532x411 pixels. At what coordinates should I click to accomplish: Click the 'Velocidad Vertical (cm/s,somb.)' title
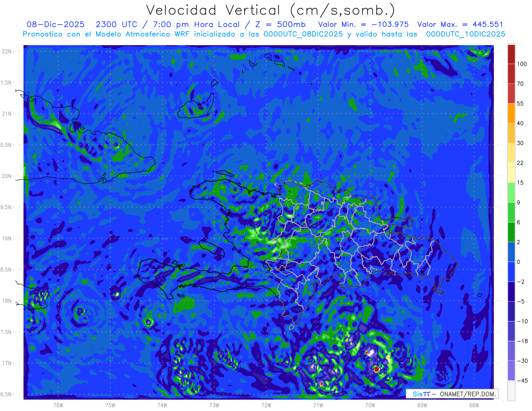270,10
